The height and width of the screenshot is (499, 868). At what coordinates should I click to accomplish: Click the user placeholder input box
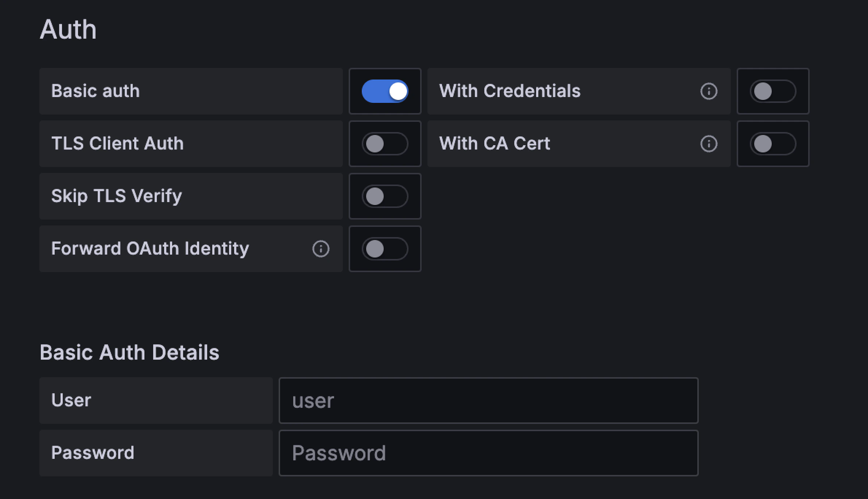(489, 400)
